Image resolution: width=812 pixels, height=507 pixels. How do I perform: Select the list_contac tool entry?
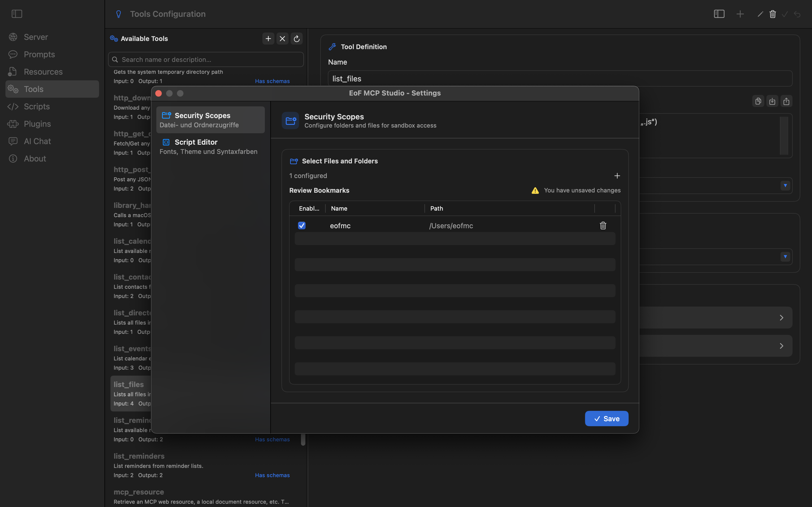point(131,286)
